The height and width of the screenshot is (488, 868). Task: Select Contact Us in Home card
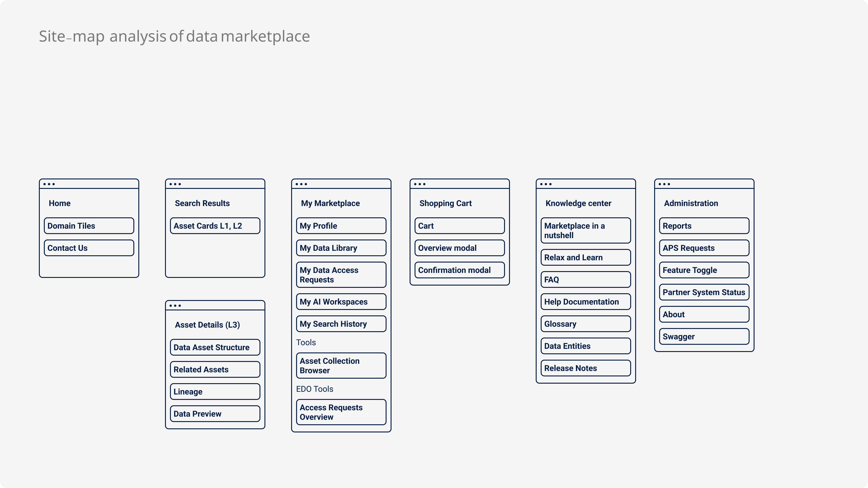[89, 248]
